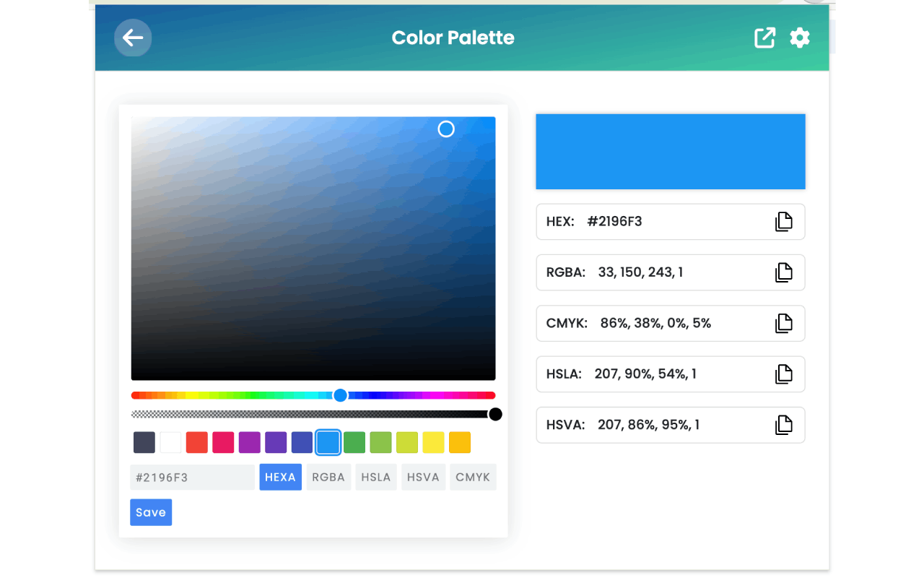The image size is (924, 578).
Task: Click the hue slider handle
Action: 341,395
